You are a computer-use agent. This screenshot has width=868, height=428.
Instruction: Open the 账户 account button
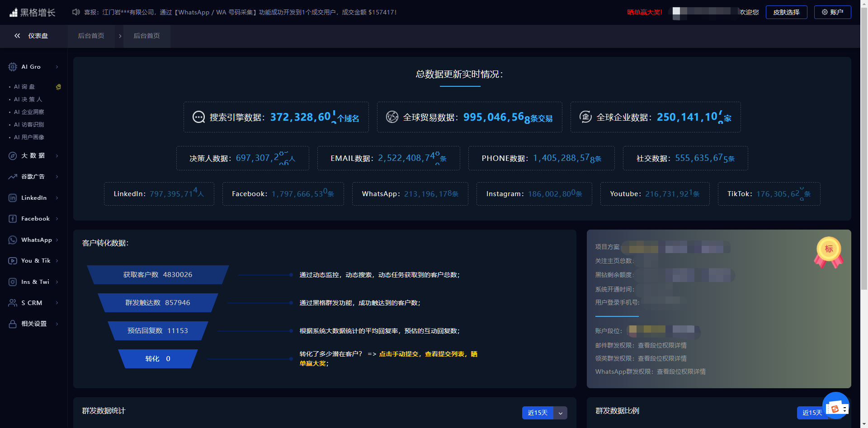[832, 12]
